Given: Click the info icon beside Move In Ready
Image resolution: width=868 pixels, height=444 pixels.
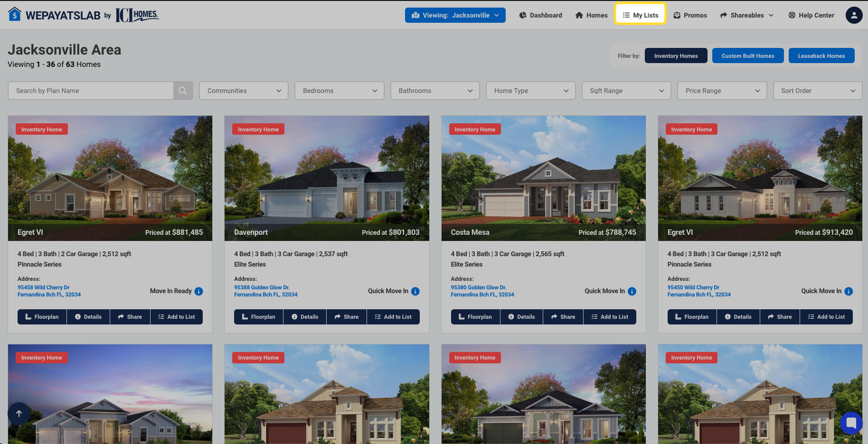Looking at the screenshot, I should [x=199, y=291].
